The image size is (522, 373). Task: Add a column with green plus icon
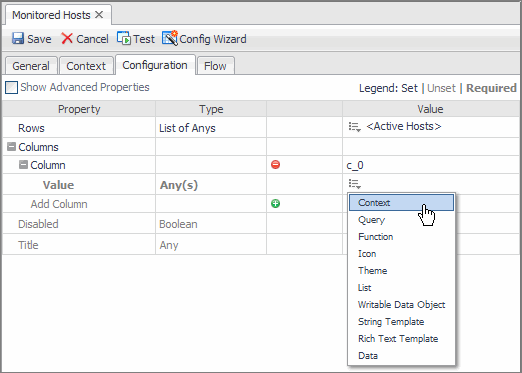tap(275, 204)
